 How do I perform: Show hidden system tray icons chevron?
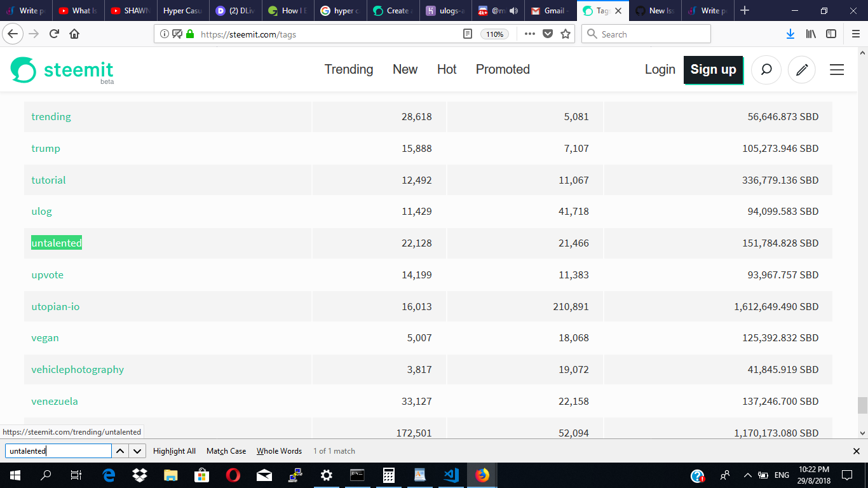pos(747,475)
